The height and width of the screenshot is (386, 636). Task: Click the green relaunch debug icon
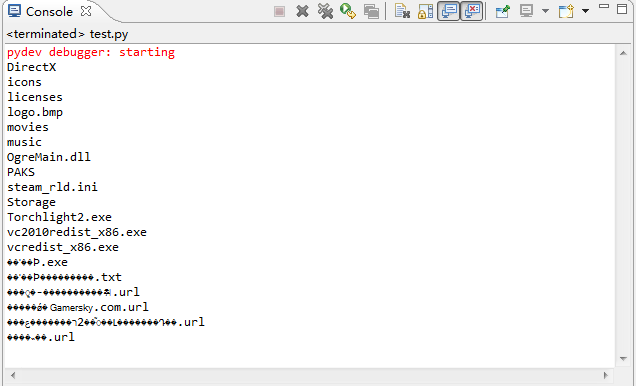click(348, 11)
